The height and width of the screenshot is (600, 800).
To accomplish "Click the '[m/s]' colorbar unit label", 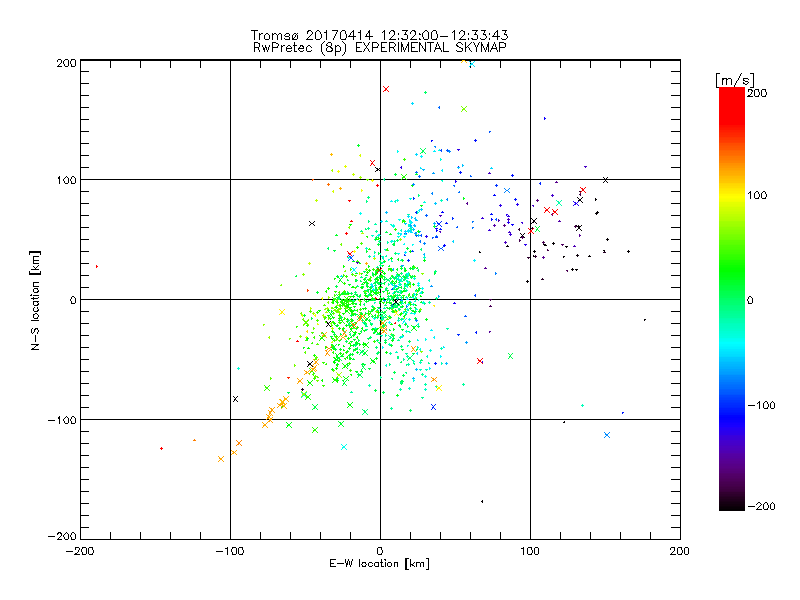I will point(735,80).
